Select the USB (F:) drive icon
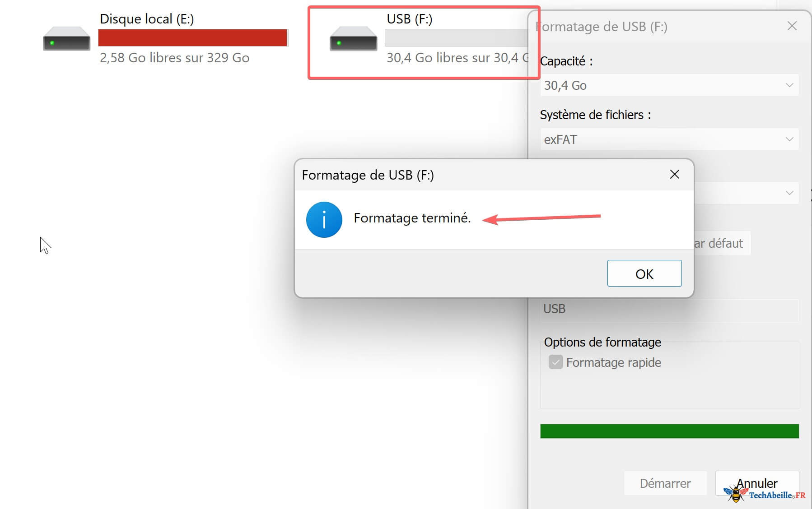812x509 pixels. tap(353, 39)
